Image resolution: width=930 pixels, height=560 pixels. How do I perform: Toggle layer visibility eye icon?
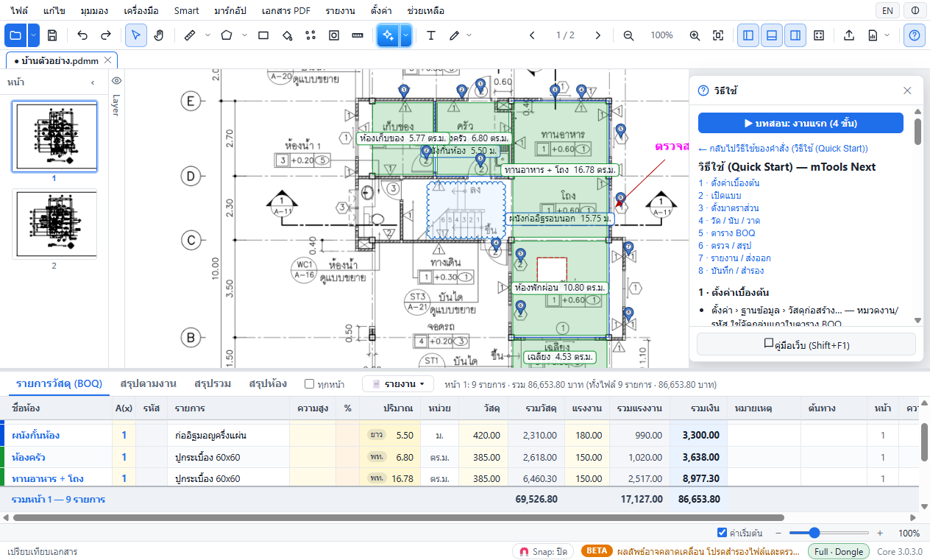pyautogui.click(x=116, y=81)
